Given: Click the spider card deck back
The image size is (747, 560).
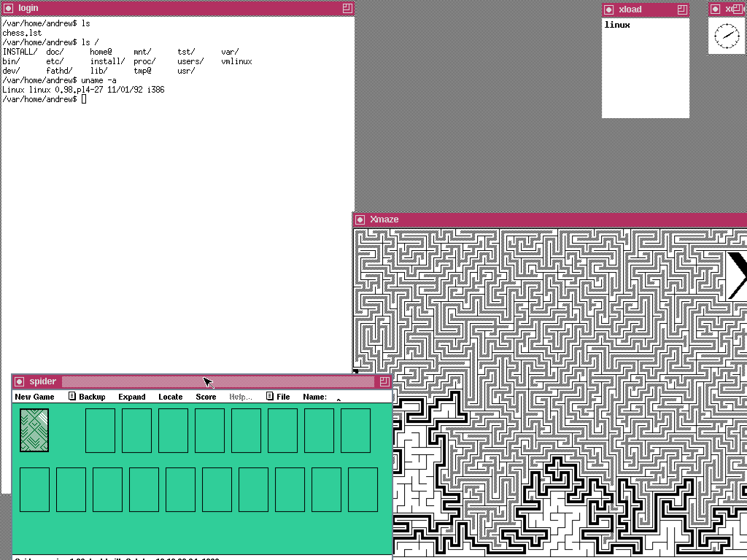Looking at the screenshot, I should pos(34,430).
